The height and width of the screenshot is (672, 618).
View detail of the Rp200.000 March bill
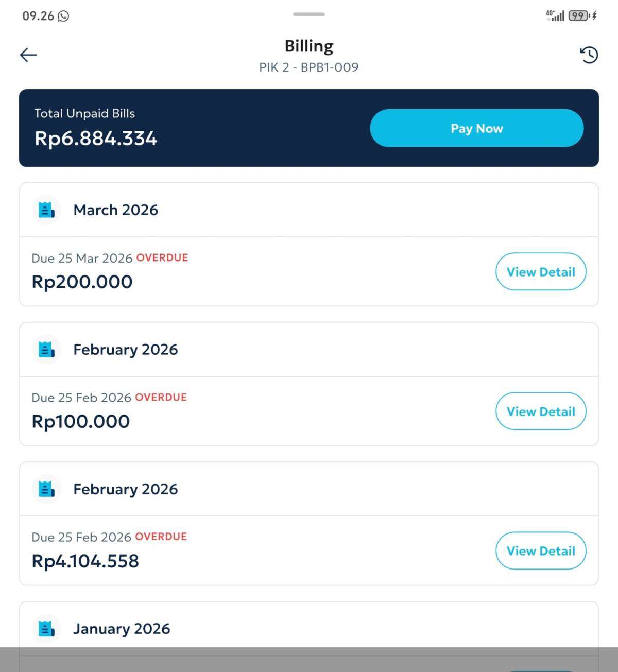[541, 272]
